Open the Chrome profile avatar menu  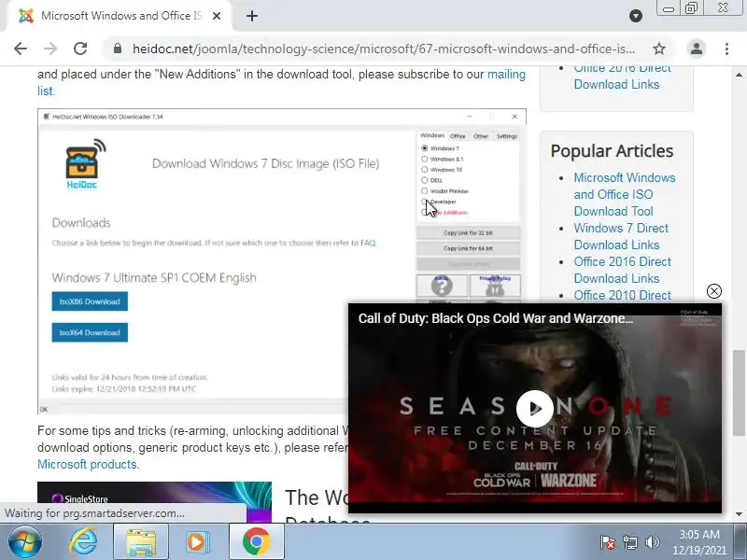pyautogui.click(x=696, y=49)
